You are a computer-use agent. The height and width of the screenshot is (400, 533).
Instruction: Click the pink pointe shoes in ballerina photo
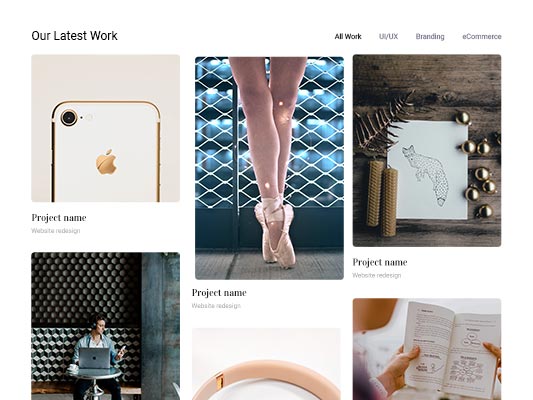pyautogui.click(x=275, y=233)
